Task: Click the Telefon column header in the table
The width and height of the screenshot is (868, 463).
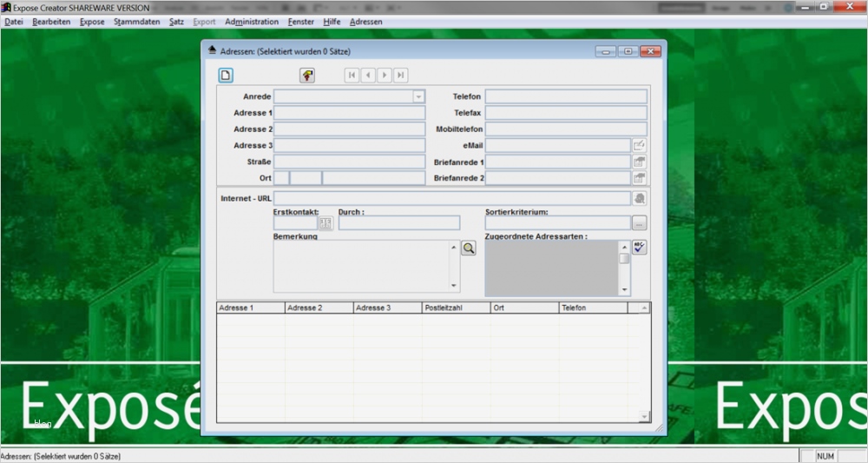Action: (x=594, y=308)
